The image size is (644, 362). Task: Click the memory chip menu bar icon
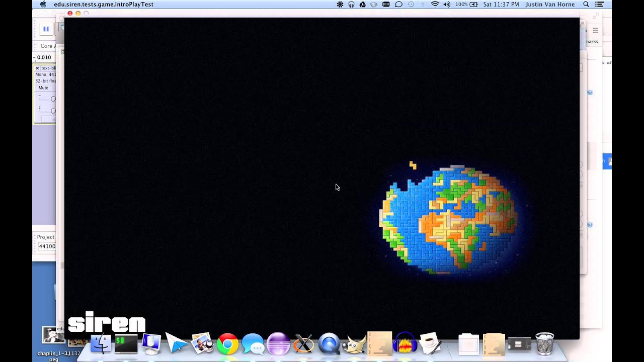[386, 4]
